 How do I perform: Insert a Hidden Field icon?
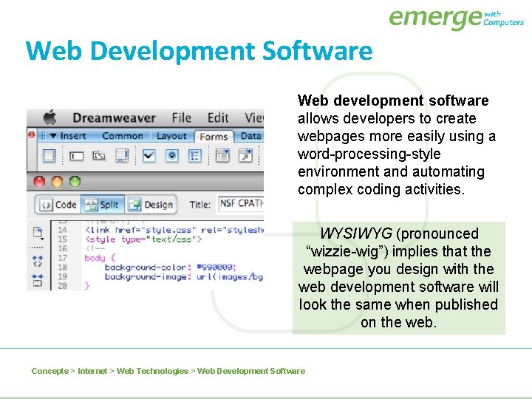pos(99,156)
